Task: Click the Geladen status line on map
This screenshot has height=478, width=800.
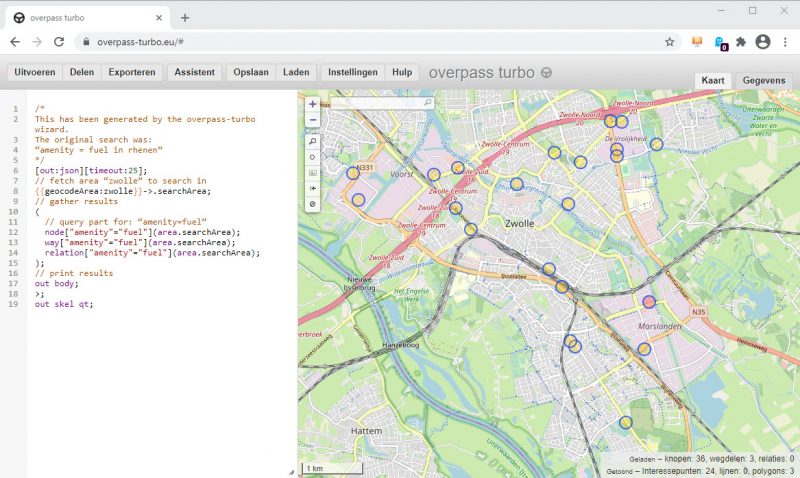Action: pyautogui.click(x=712, y=459)
